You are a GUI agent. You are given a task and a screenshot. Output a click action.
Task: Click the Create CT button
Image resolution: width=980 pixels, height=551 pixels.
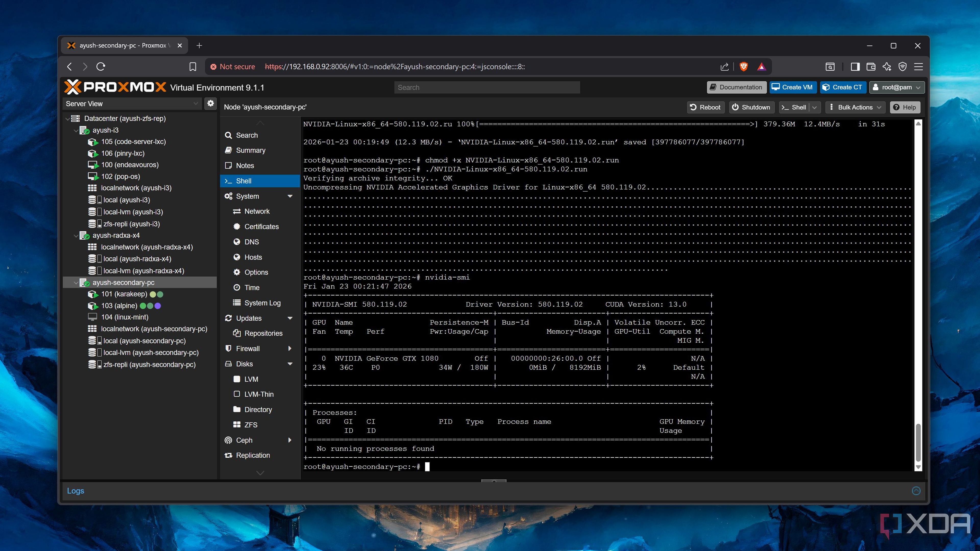(843, 87)
